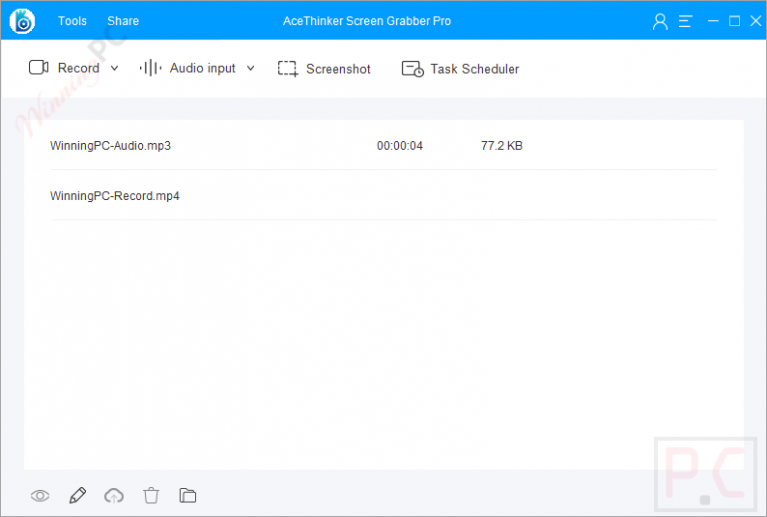Rename file with the pencil icon
Screen dimensions: 767x517
click(78, 495)
